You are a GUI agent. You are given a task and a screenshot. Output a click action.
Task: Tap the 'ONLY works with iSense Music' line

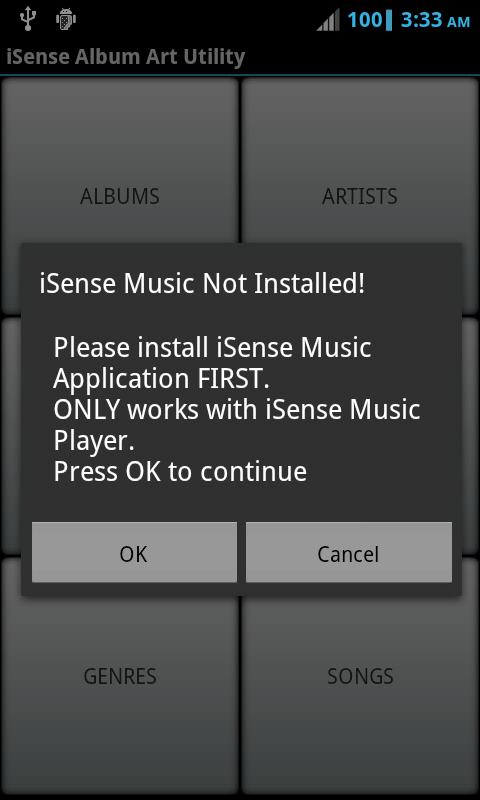[x=237, y=410]
